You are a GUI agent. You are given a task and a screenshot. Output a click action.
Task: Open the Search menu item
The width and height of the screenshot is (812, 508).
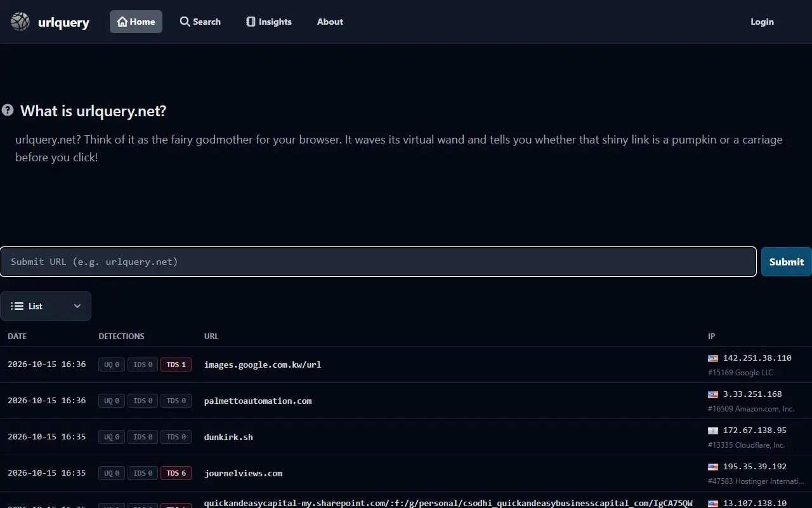click(x=200, y=22)
